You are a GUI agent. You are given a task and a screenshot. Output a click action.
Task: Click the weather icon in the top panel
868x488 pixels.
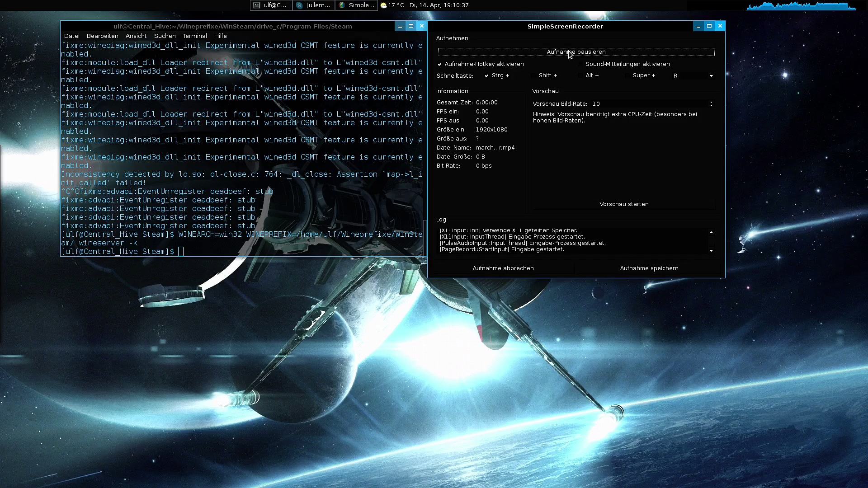pos(383,5)
